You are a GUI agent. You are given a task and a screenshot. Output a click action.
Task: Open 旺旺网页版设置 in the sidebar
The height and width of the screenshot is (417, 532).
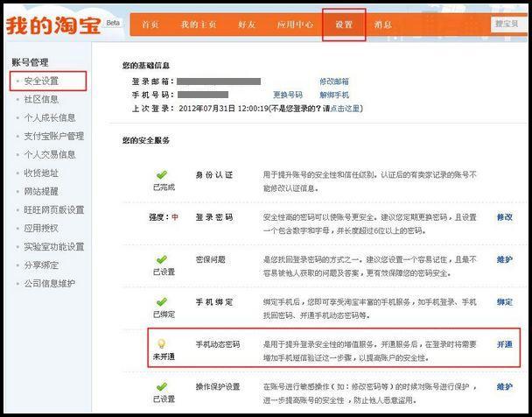[53, 209]
